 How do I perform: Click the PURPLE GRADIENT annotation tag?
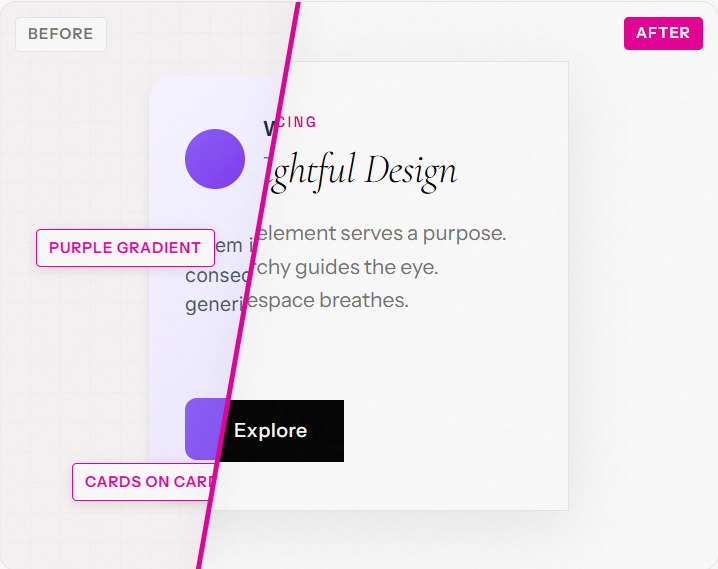pos(125,248)
